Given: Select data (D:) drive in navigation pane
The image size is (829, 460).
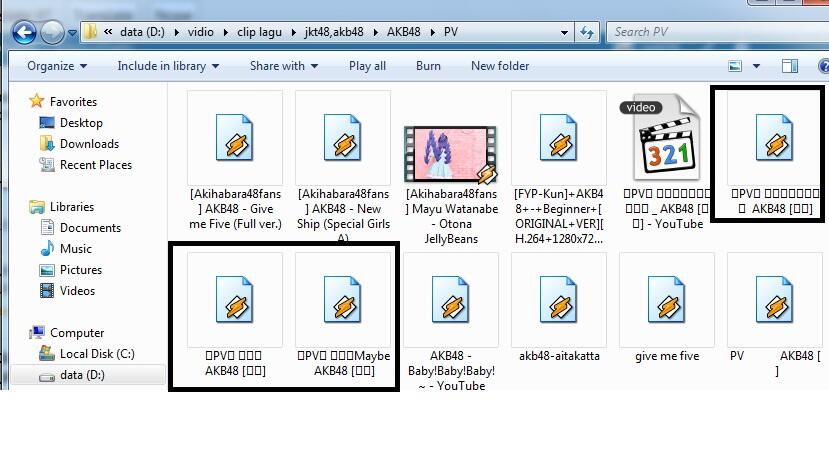Looking at the screenshot, I should point(82,375).
